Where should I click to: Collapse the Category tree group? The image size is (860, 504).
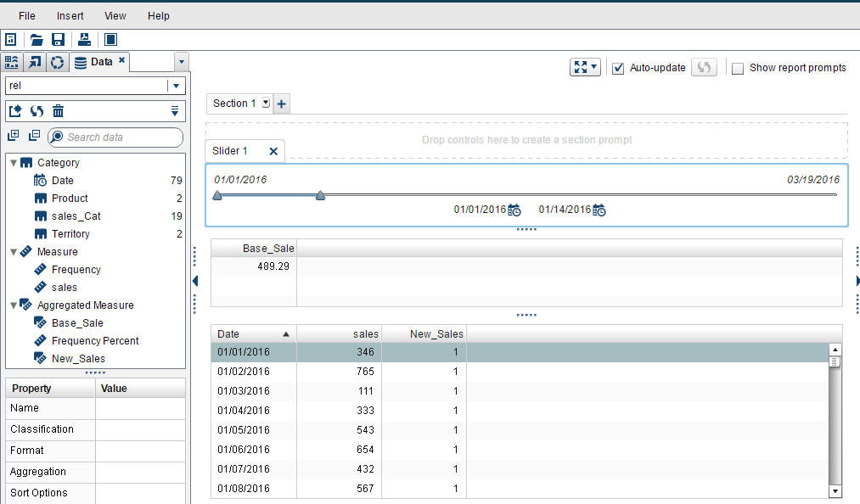14,163
